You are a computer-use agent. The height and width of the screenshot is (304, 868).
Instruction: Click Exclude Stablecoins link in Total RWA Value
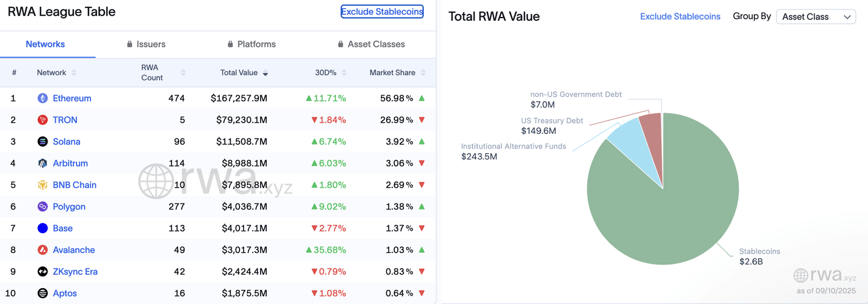click(680, 16)
